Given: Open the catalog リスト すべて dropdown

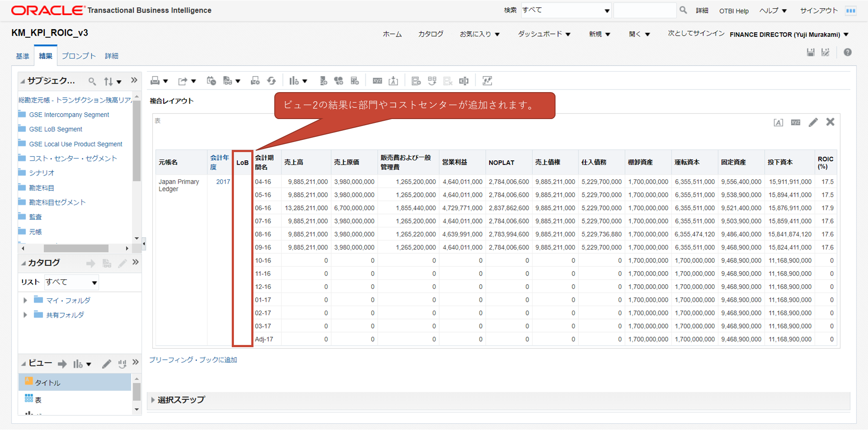Looking at the screenshot, I should [72, 282].
